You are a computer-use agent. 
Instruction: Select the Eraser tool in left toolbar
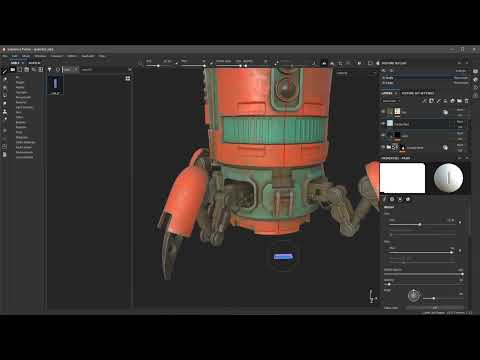click(x=5, y=79)
